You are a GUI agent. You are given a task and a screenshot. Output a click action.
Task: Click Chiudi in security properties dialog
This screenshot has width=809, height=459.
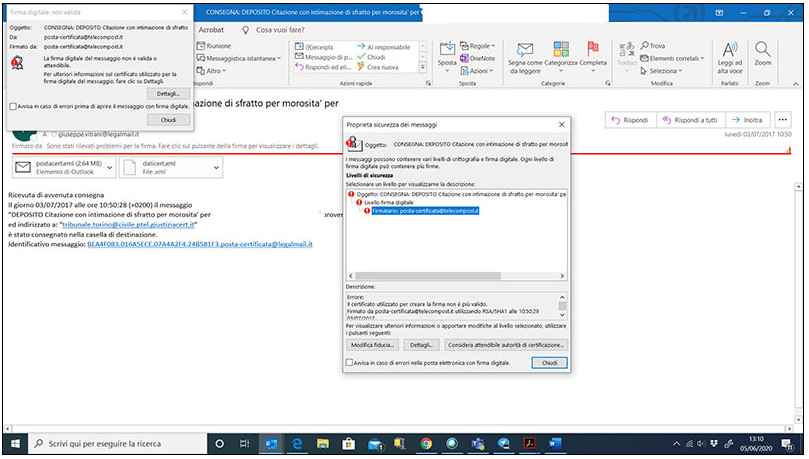(549, 363)
